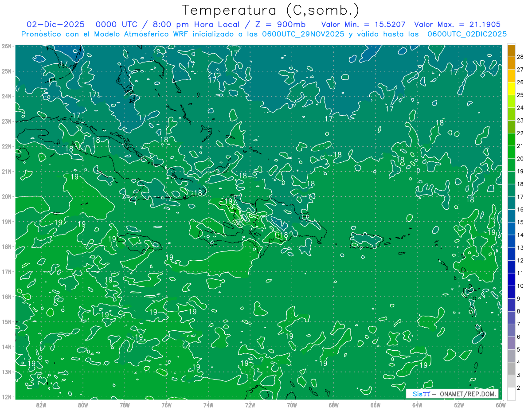Click the longitude axis label "66W"
This screenshot has width=532, height=411.
[x=376, y=405]
